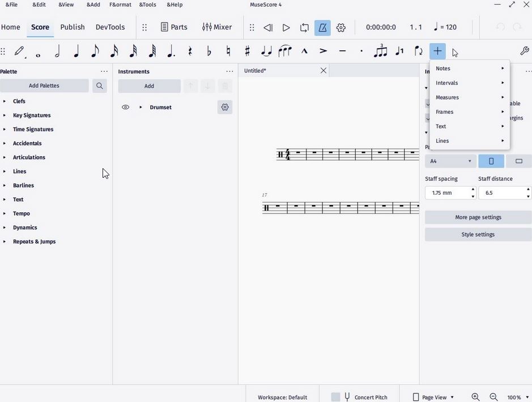Toggle the metronome in the playback toolbar

tap(323, 27)
